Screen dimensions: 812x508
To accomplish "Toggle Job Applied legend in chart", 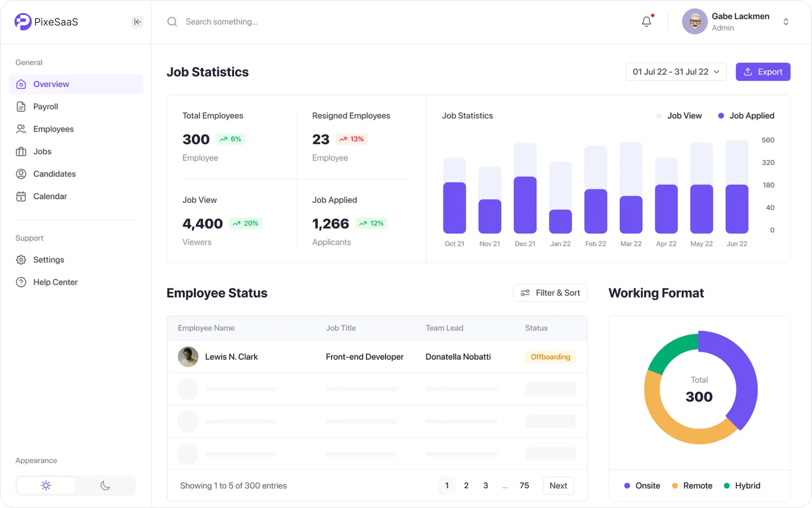I will click(x=746, y=116).
